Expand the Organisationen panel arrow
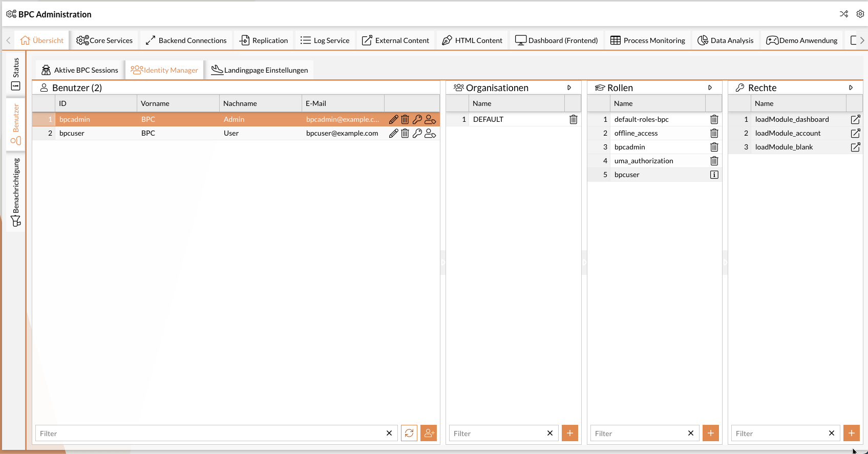This screenshot has height=454, width=868. click(x=569, y=88)
